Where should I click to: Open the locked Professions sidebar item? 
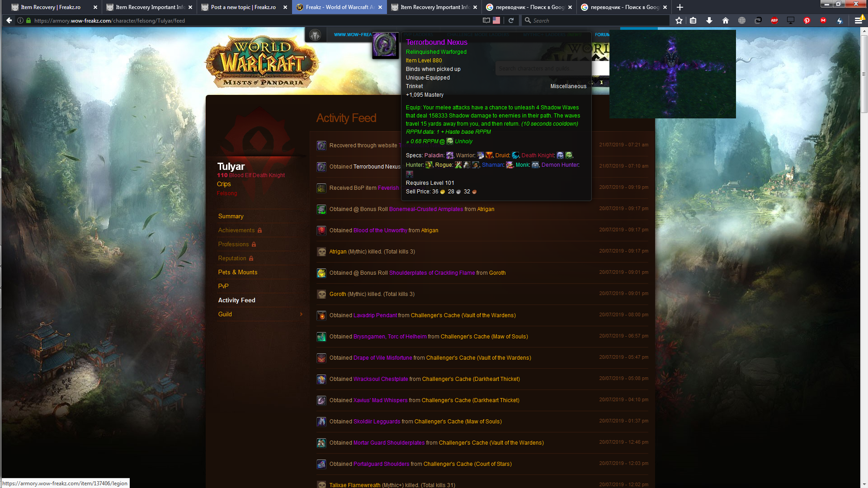click(237, 244)
